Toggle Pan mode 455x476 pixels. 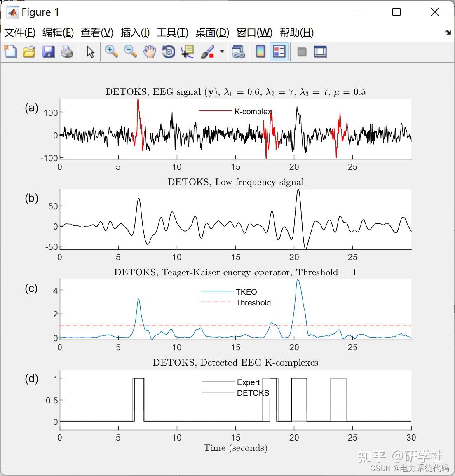point(149,52)
